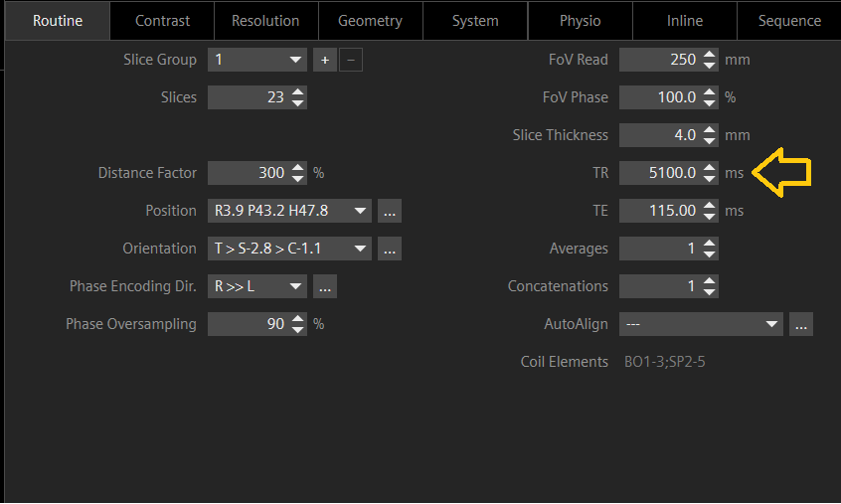Decrease Concatenations with down arrow

pos(710,291)
